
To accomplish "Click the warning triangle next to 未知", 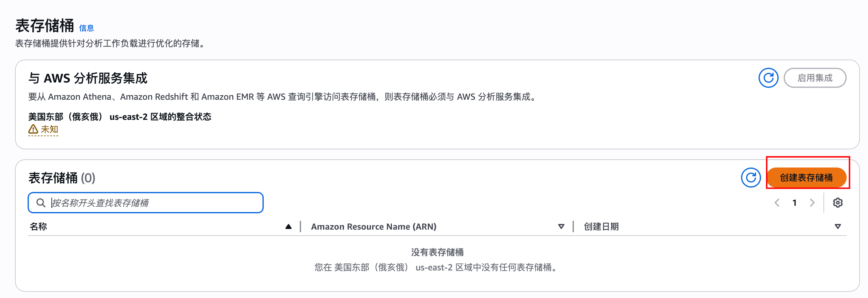I will coord(33,129).
